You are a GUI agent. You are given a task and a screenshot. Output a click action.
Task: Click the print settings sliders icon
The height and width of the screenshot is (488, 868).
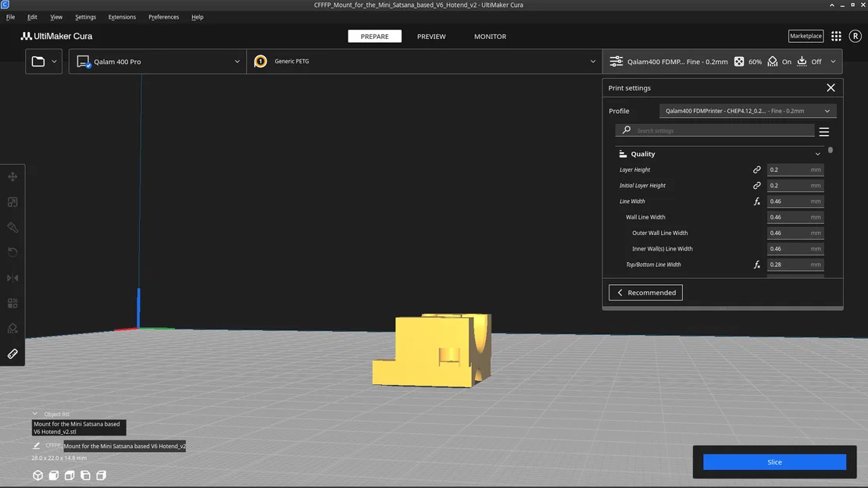(x=616, y=62)
